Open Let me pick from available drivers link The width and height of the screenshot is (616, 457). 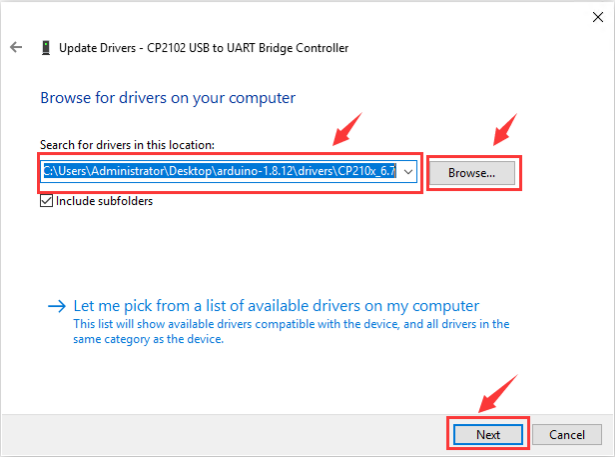[x=276, y=306]
